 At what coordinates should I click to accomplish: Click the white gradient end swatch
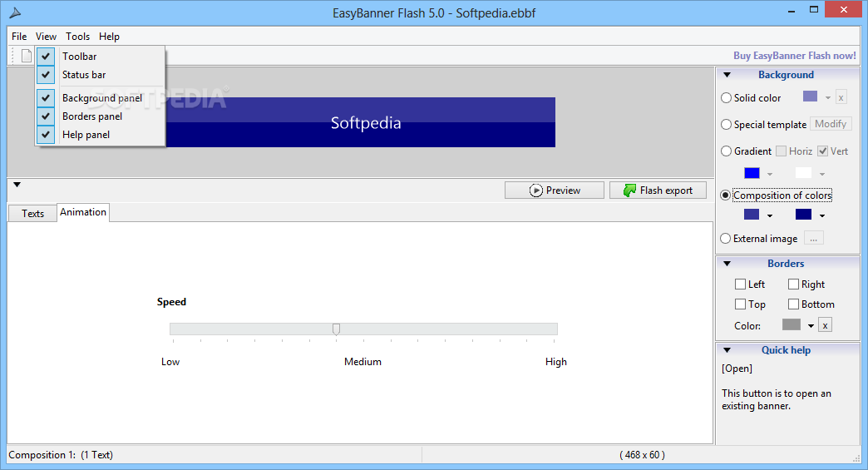click(x=803, y=173)
